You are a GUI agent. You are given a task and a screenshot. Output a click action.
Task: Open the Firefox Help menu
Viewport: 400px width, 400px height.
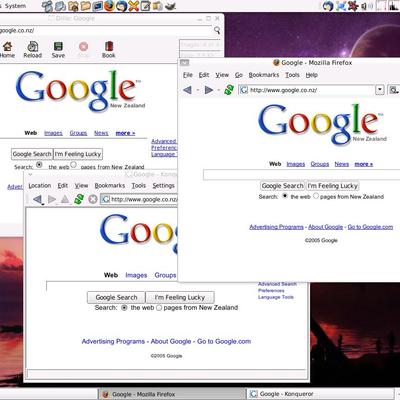(312, 75)
